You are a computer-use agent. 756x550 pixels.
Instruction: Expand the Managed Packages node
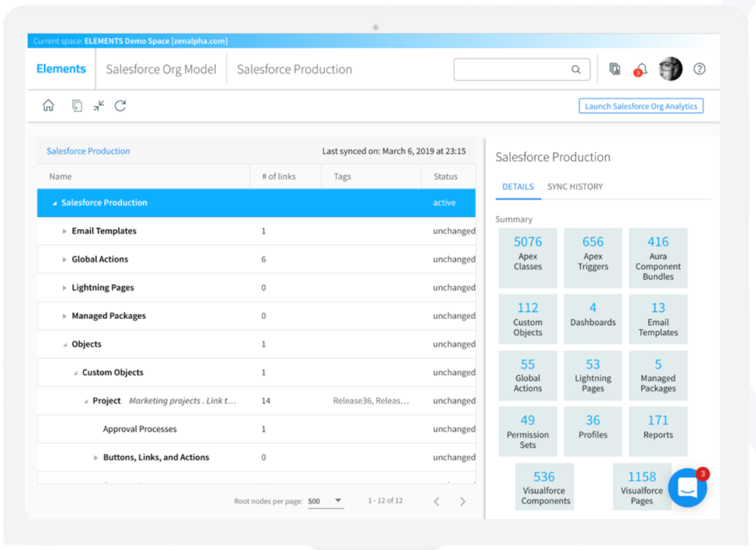pyautogui.click(x=64, y=316)
